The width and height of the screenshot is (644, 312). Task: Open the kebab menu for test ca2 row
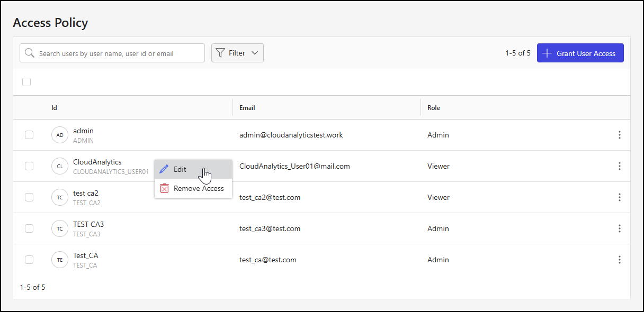click(x=620, y=197)
